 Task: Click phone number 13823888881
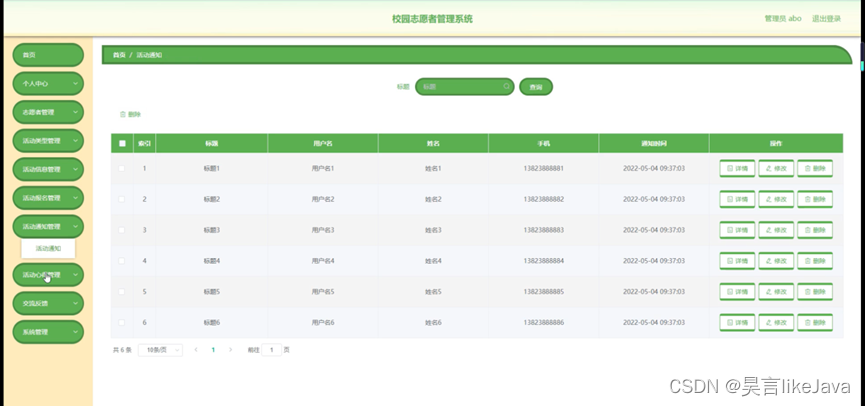click(543, 168)
